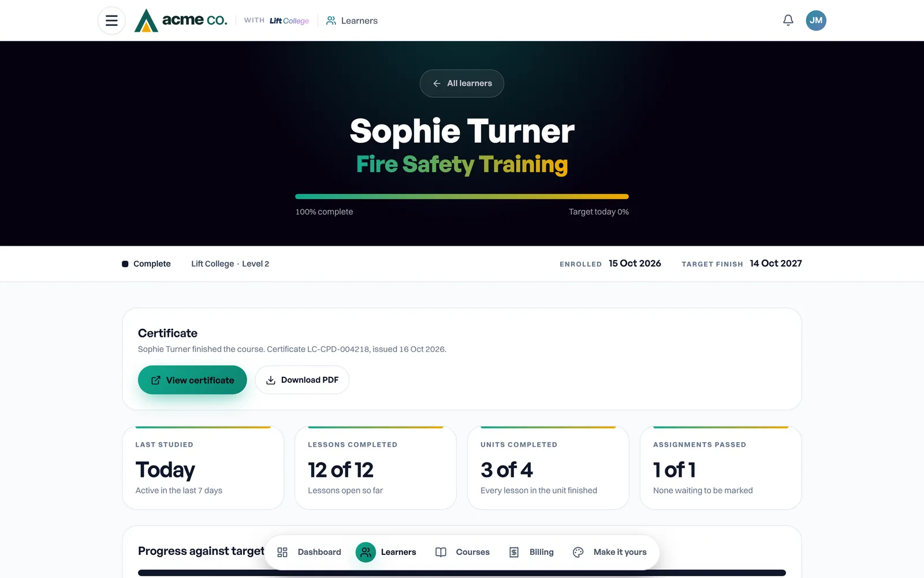Click 'Every lesson in the unit finished' text
Screen dimensions: 924x578
[539, 491]
